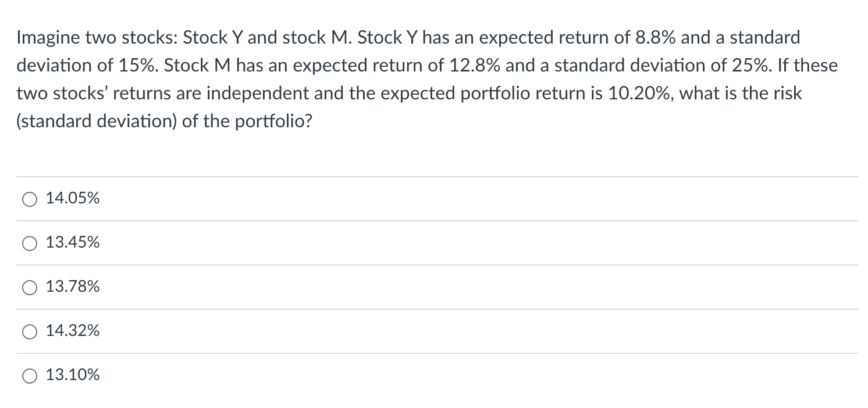Click the 13.10% answer label text
This screenshot has width=868, height=408.
tap(72, 375)
